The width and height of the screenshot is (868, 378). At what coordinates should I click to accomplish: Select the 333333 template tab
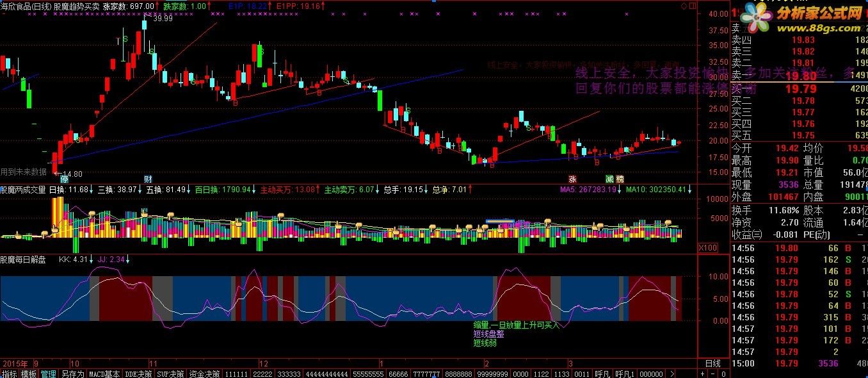pyautogui.click(x=288, y=374)
